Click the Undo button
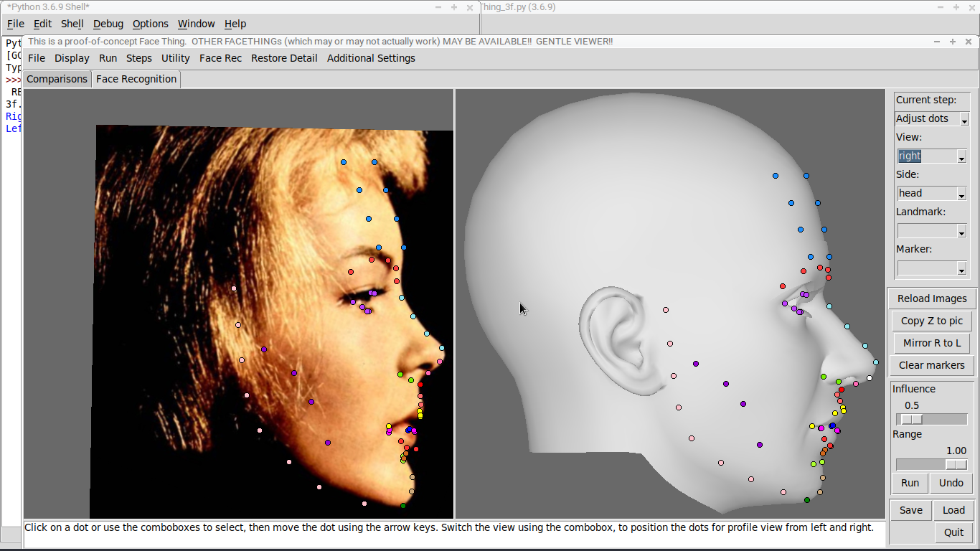Viewport: 980px width, 551px height. pyautogui.click(x=951, y=483)
